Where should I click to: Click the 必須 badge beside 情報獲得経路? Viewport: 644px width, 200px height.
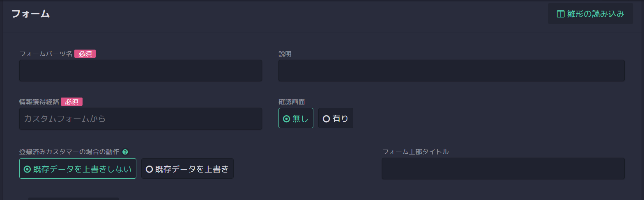72,102
